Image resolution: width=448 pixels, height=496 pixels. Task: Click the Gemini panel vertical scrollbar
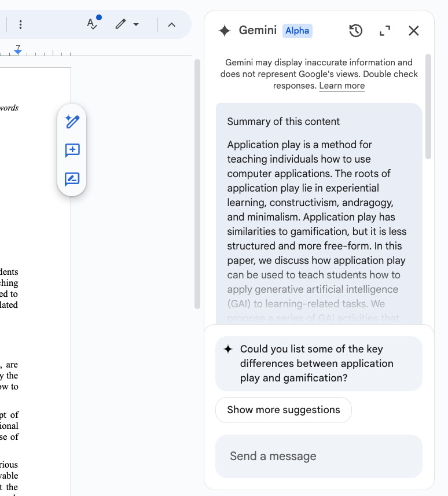tap(428, 106)
